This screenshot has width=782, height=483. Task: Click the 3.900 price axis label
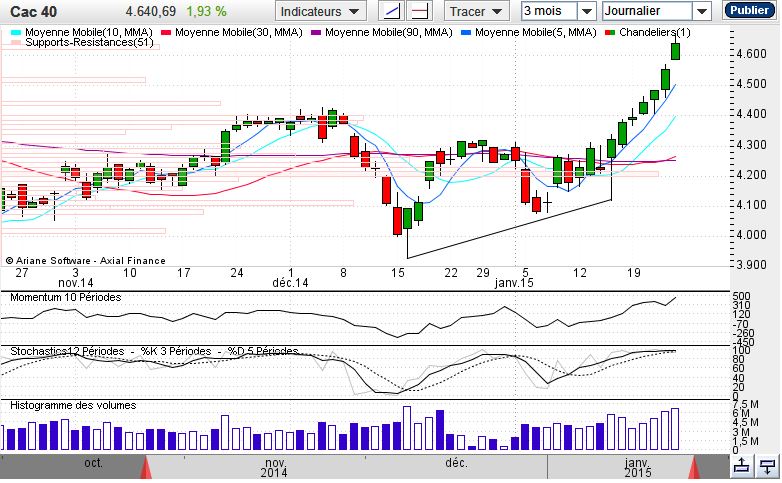pos(752,264)
